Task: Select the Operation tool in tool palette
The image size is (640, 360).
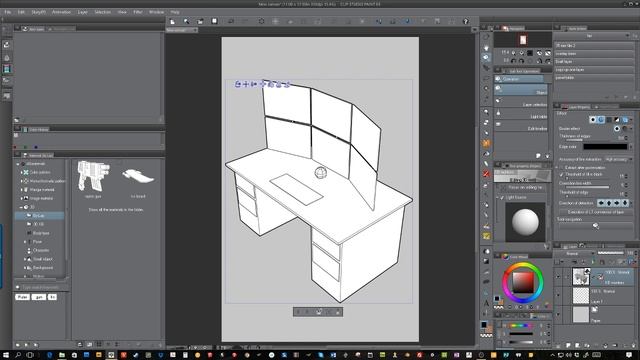Action: (486, 57)
